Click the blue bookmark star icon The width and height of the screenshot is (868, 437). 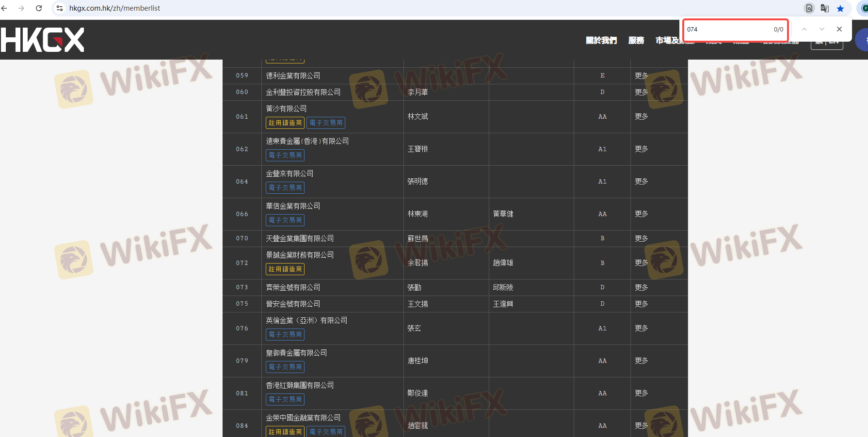pyautogui.click(x=840, y=8)
